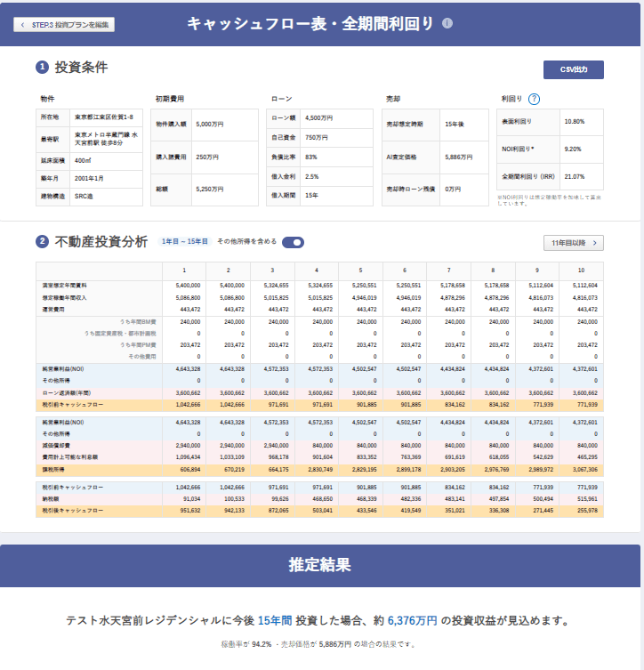The height and width of the screenshot is (670, 644).
Task: Click the year 5 column header
Action: click(x=360, y=270)
